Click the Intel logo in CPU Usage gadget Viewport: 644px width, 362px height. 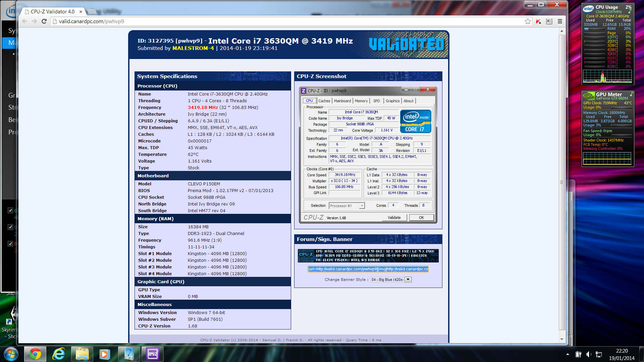588,9
